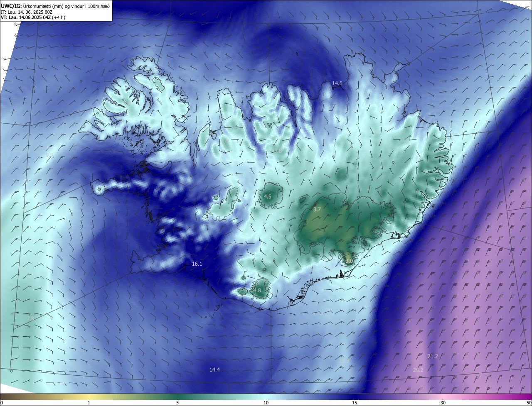
Task: Click the faint 7.6 value in north Iceland
Action: (278, 151)
